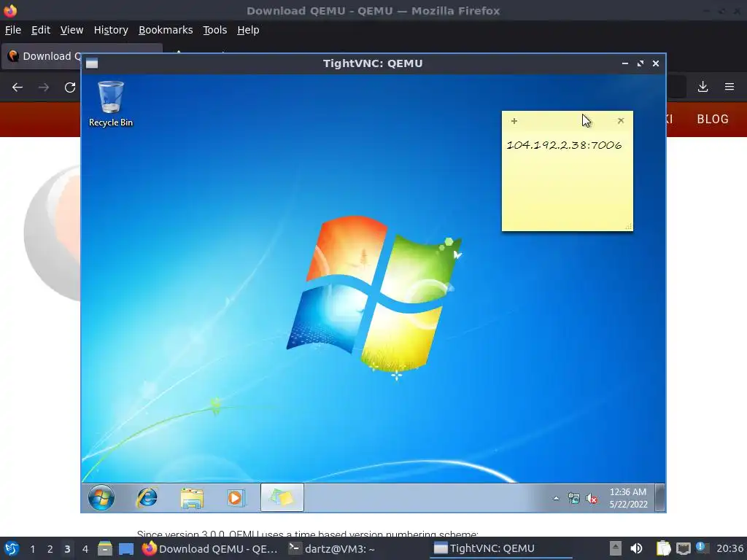Open host volume speaker icon in panel
Viewport: 747px width, 560px height.
coord(636,548)
